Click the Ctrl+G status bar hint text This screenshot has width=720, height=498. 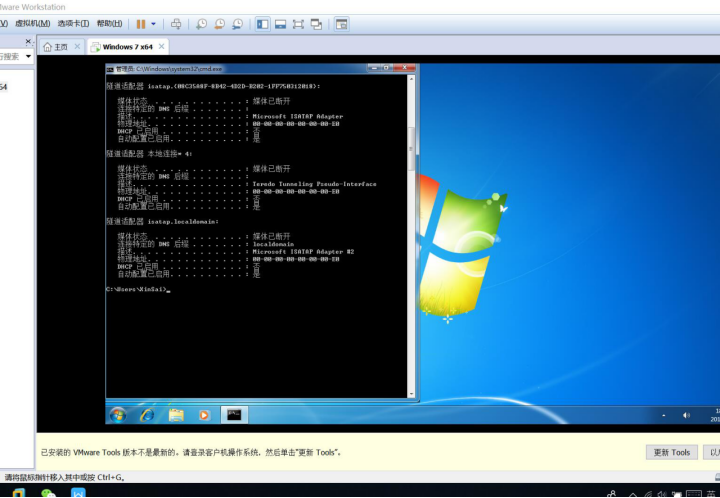64,477
